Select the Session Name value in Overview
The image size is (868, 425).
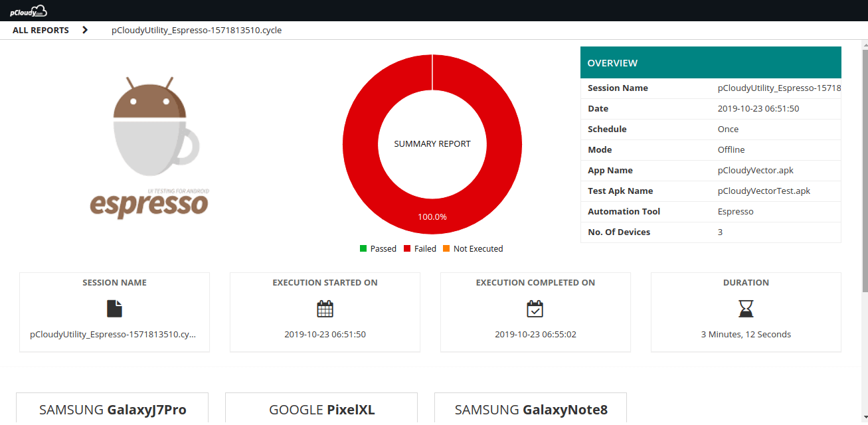[x=779, y=88]
